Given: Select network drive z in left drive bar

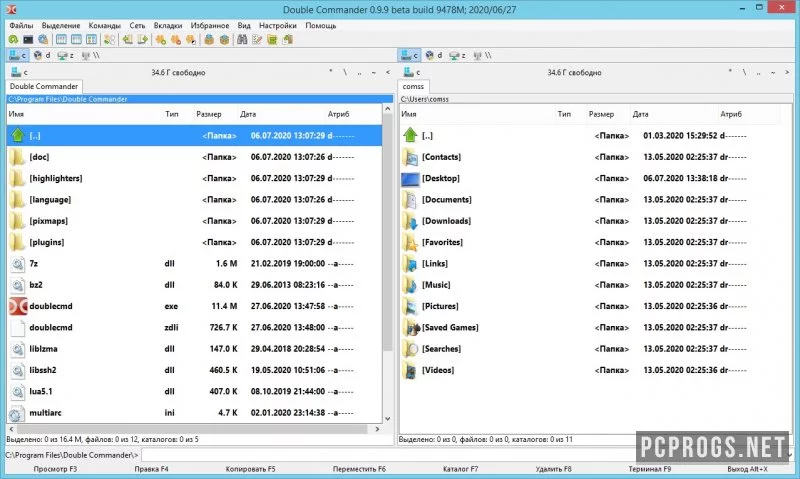Looking at the screenshot, I should click(x=66, y=56).
